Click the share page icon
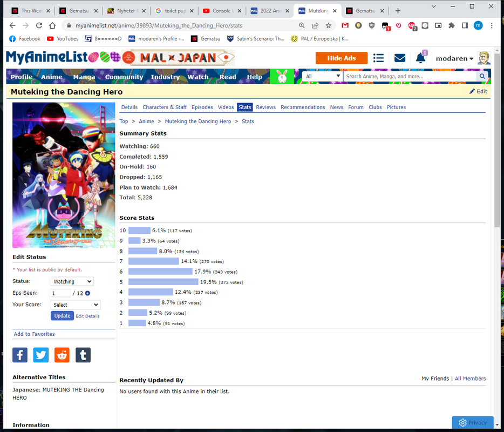Viewport: 504px width, 432px height. coord(315,25)
